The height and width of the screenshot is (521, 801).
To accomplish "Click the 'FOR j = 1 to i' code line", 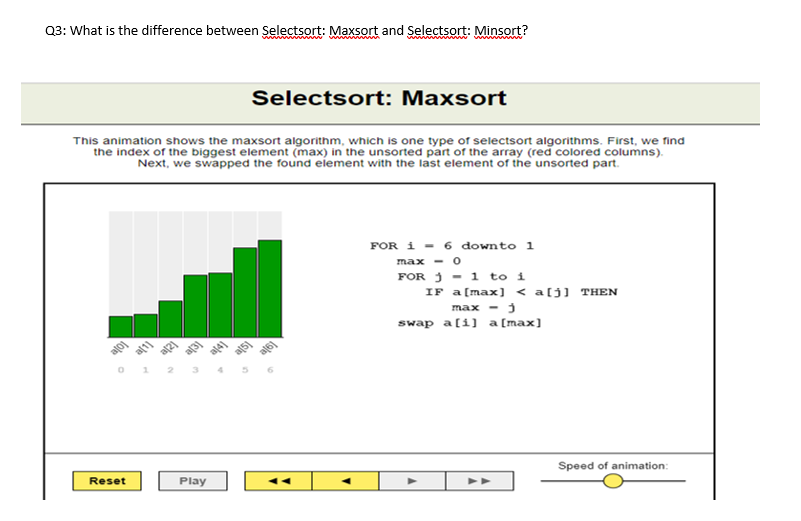I will tap(461, 276).
